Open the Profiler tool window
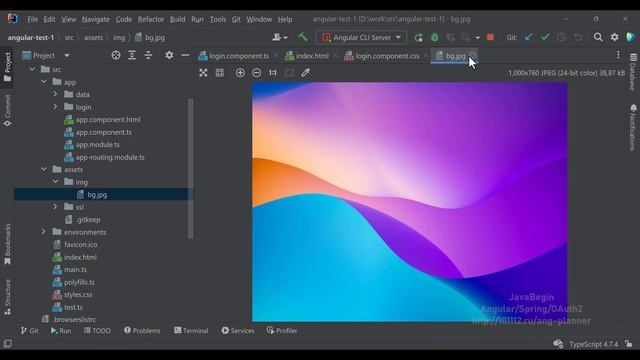Screen dimensions: 640x360 [x=282, y=331]
